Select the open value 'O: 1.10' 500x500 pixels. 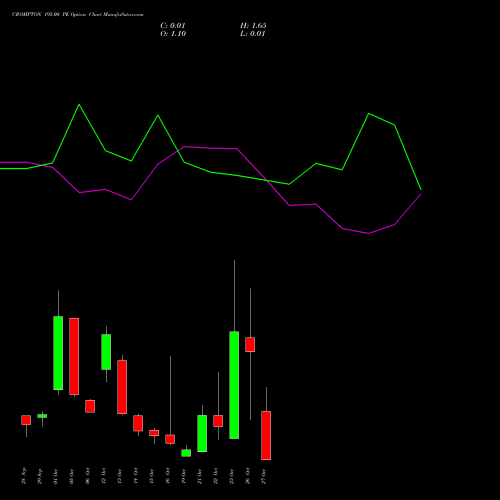[173, 34]
